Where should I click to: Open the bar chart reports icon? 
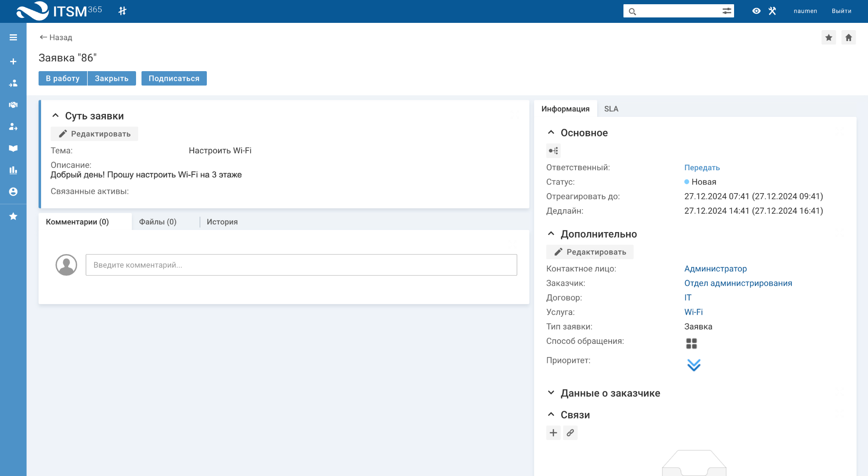(13, 170)
